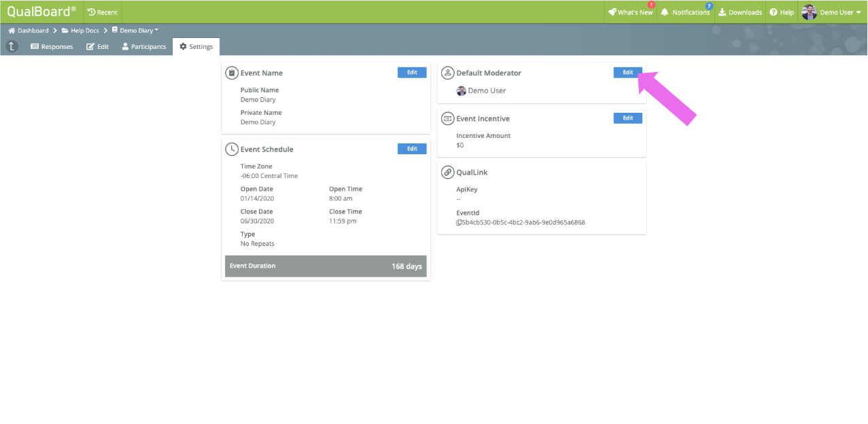Viewport: 868px width, 424px height.
Task: Click the Notifications label in the top bar
Action: coord(691,12)
